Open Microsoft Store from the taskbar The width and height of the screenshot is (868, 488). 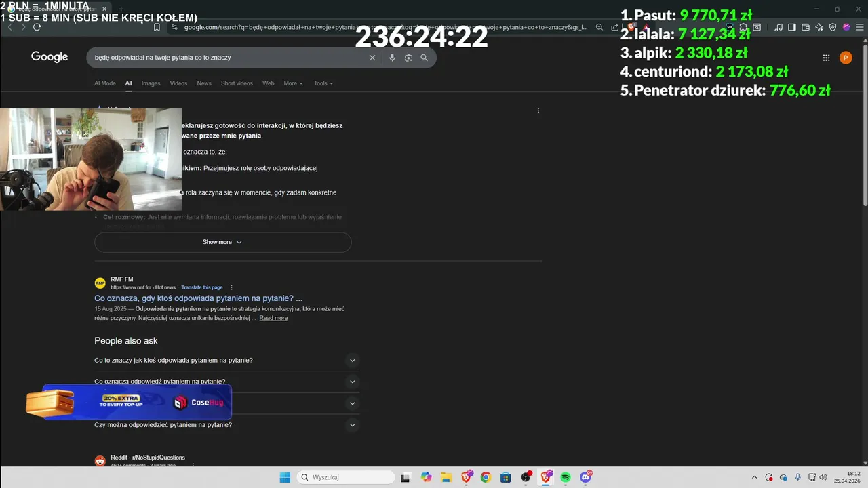(505, 477)
